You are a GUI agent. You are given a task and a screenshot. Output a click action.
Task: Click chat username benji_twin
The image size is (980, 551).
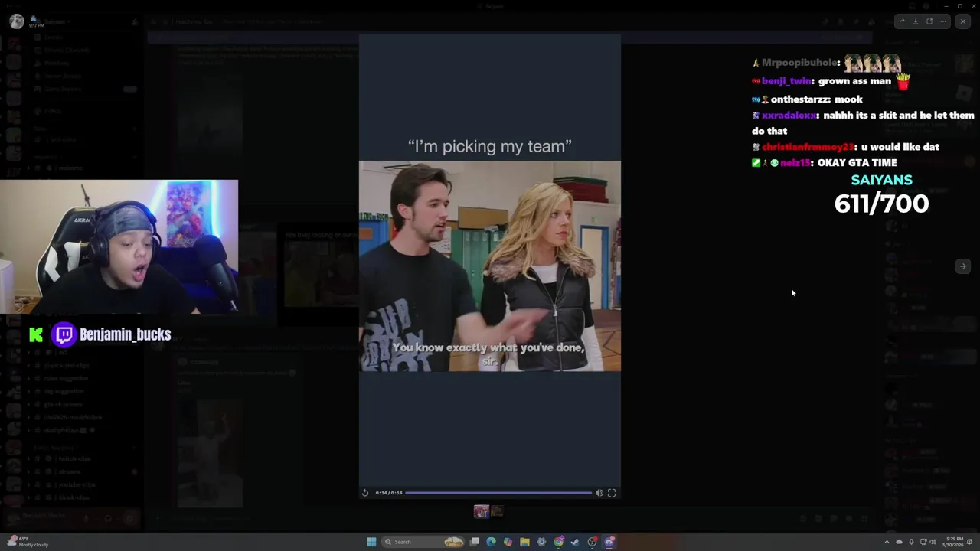point(787,81)
